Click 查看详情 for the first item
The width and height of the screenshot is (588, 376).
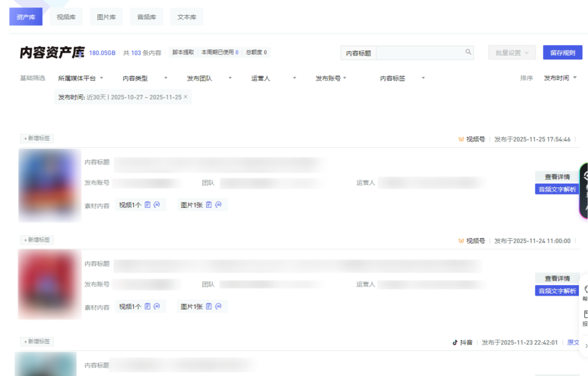pos(557,177)
